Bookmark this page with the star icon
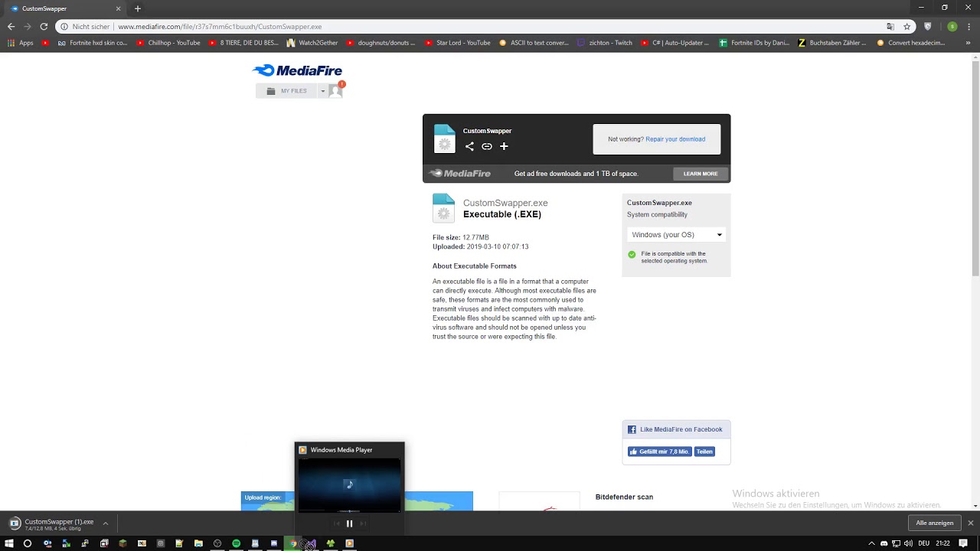The height and width of the screenshot is (551, 980). pyautogui.click(x=907, y=26)
